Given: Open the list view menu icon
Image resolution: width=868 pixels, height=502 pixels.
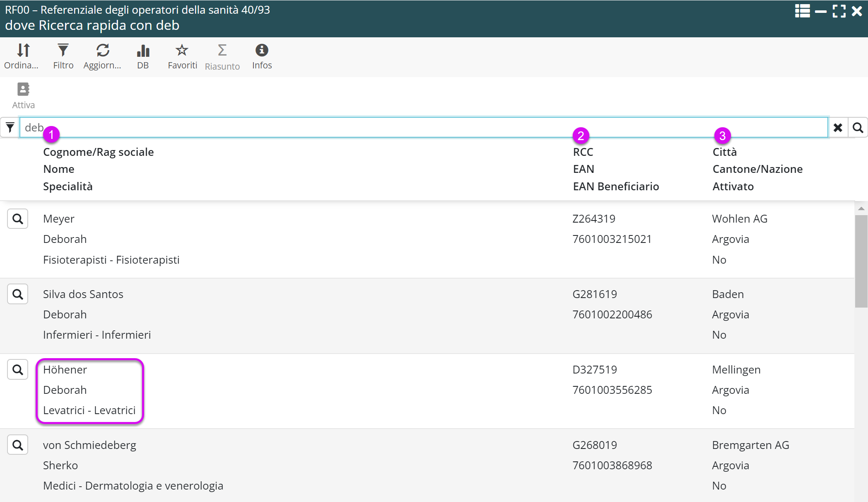Looking at the screenshot, I should [x=802, y=11].
